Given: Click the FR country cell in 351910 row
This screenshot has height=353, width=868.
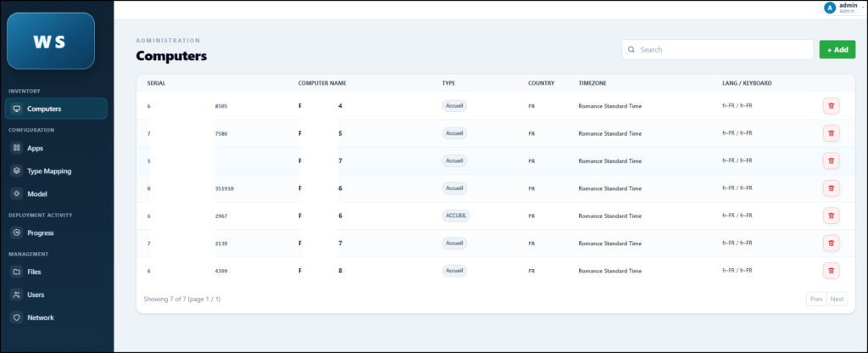Looking at the screenshot, I should click(x=531, y=188).
